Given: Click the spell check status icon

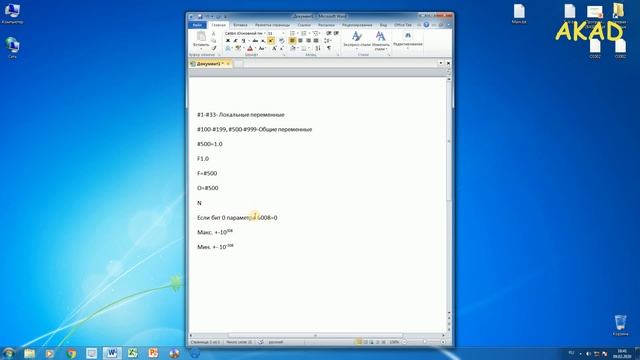Looking at the screenshot, I should click(260, 342).
